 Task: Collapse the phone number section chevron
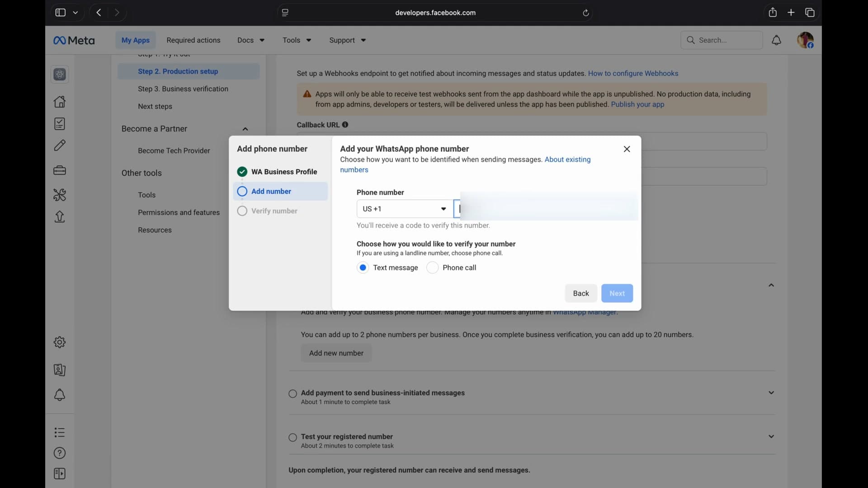tap(772, 286)
